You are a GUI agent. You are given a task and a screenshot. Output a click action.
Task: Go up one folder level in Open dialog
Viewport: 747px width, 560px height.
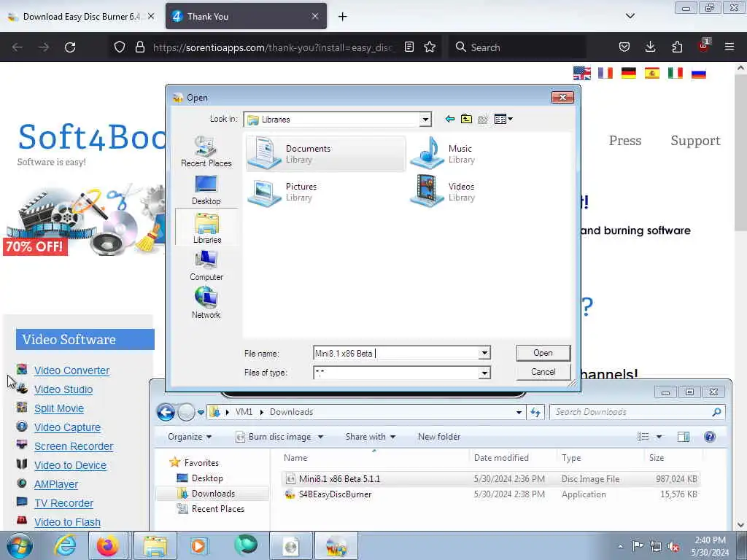(x=466, y=119)
